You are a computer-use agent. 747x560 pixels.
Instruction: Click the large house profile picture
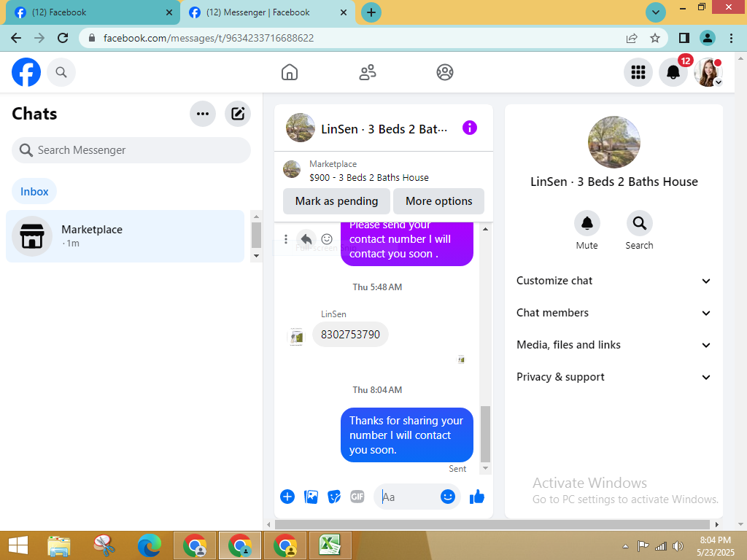614,142
